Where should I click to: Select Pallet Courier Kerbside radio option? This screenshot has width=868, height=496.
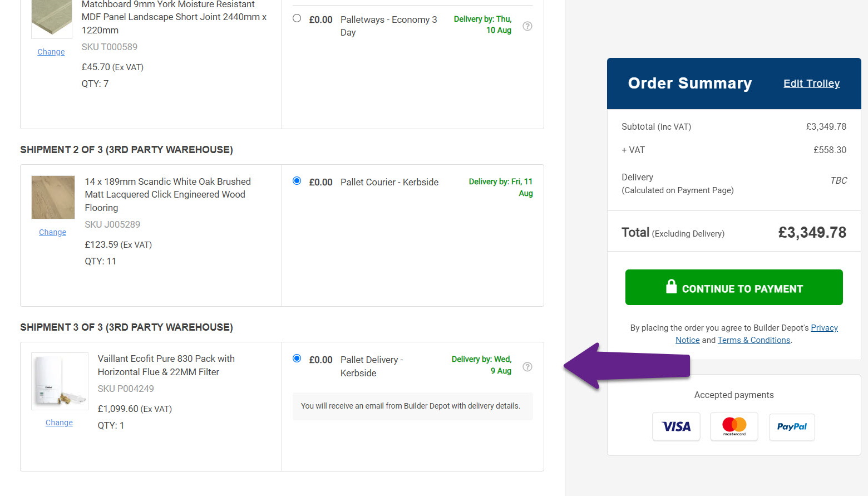297,181
